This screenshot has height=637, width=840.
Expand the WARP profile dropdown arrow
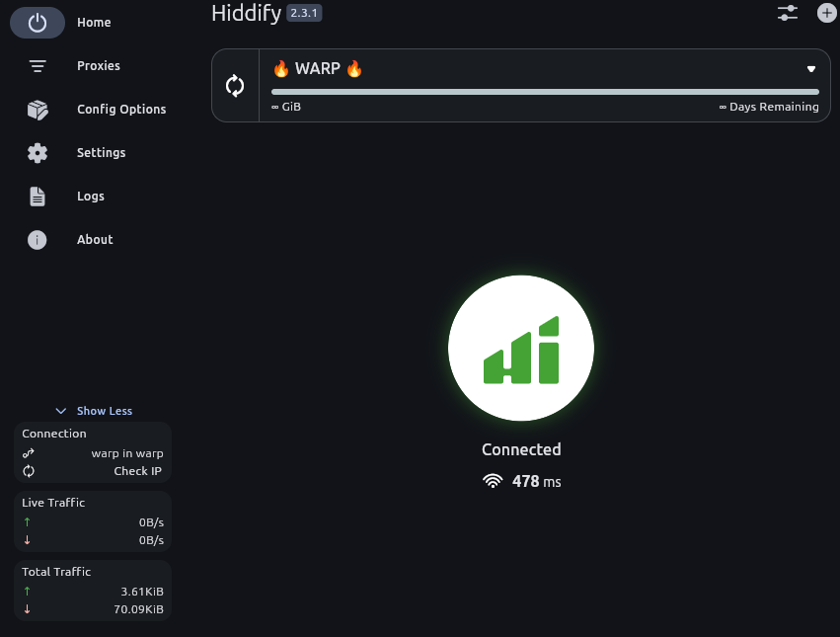click(x=811, y=68)
